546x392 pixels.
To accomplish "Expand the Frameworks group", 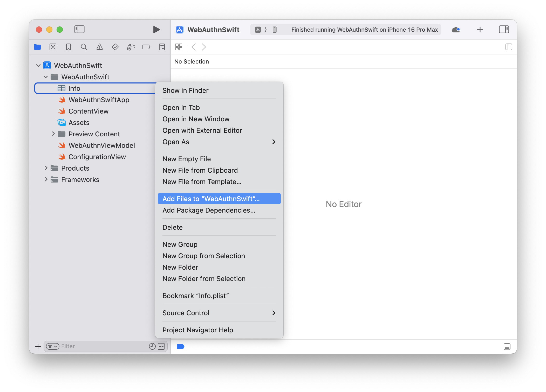I will click(46, 179).
